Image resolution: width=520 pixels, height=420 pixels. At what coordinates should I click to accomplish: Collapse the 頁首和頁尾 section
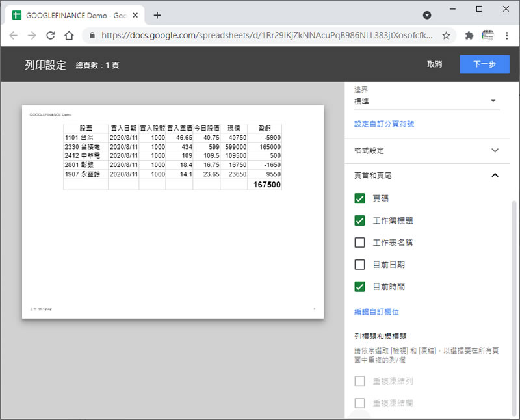point(495,175)
